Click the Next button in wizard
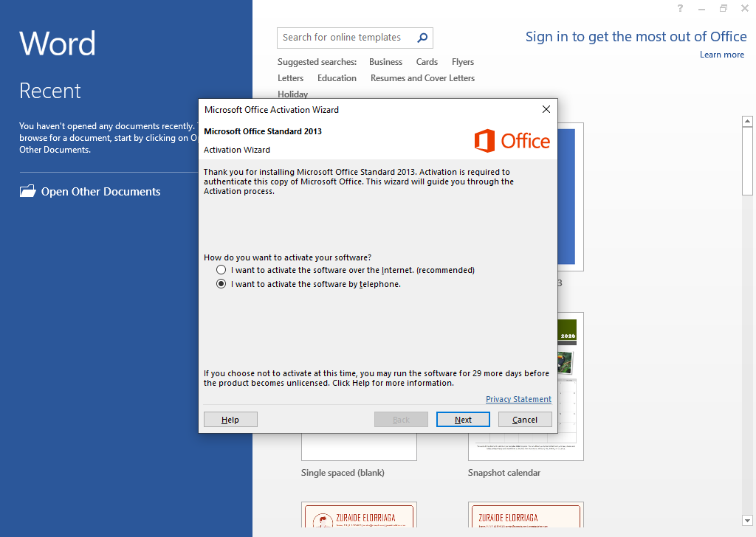The width and height of the screenshot is (756, 537). [463, 420]
